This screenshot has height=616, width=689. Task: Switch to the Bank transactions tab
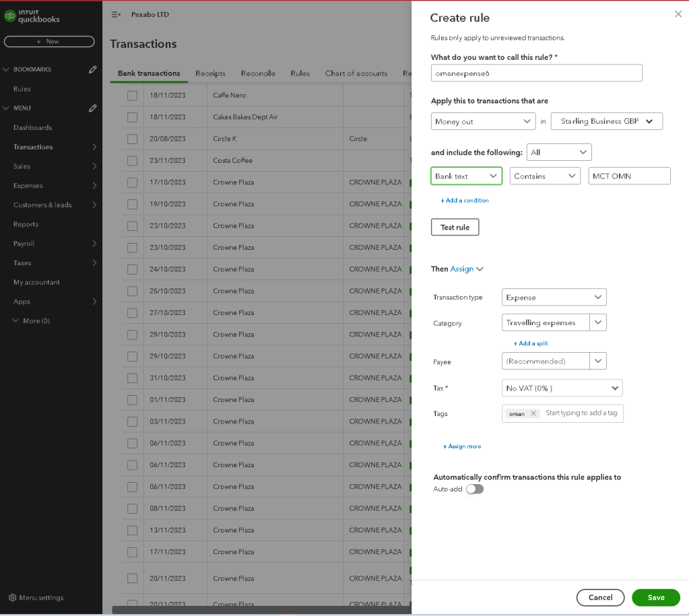[149, 73]
